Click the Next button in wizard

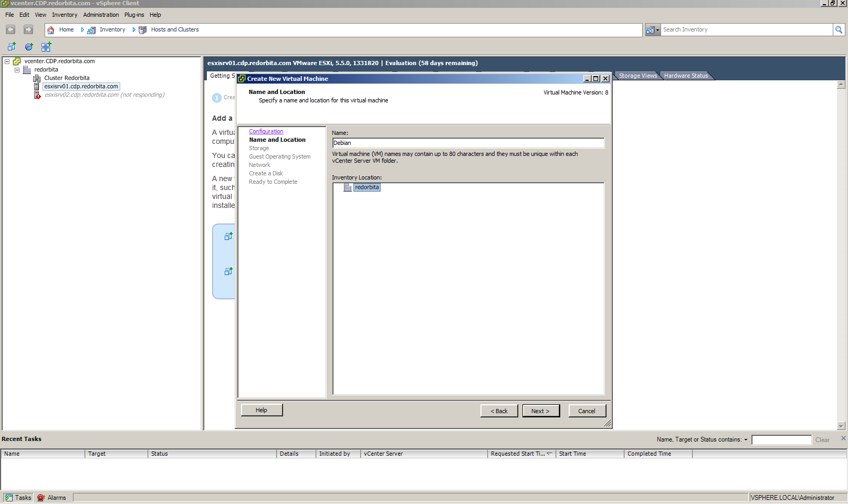(540, 411)
